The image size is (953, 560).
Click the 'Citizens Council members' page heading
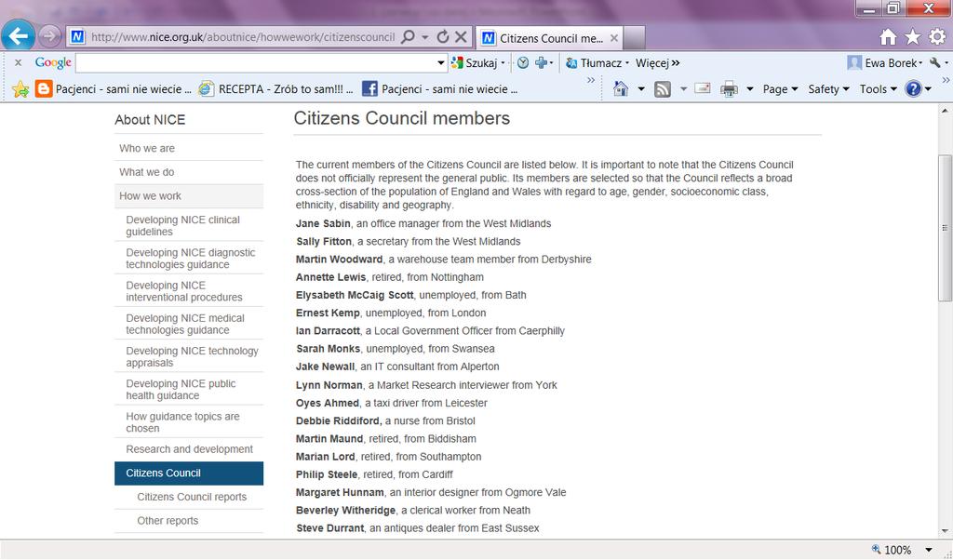402,118
